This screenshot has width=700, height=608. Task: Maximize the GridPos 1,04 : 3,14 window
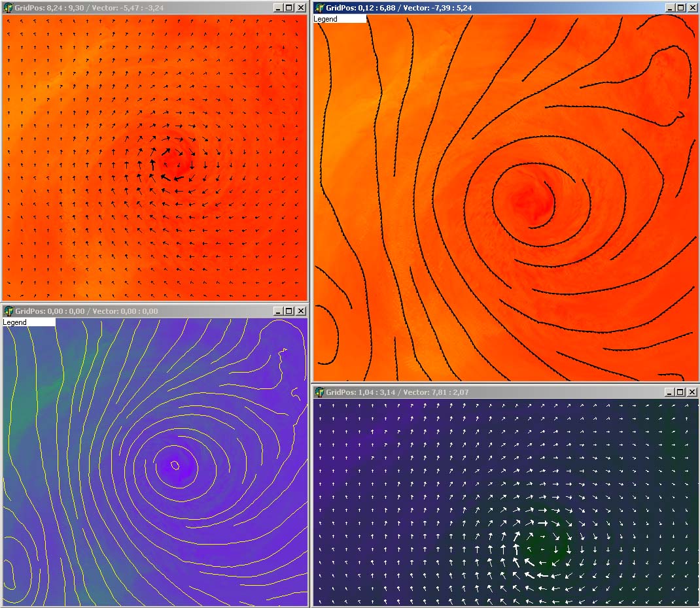[x=680, y=392]
